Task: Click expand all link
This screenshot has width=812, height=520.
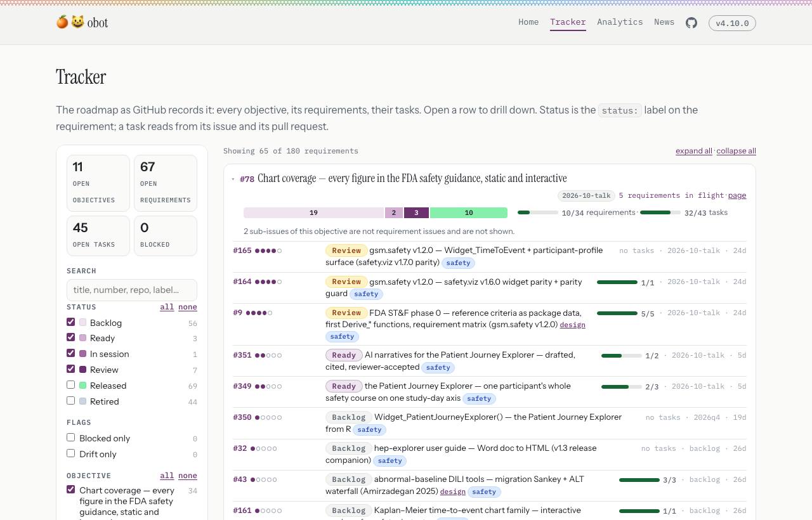Action: click(x=694, y=151)
